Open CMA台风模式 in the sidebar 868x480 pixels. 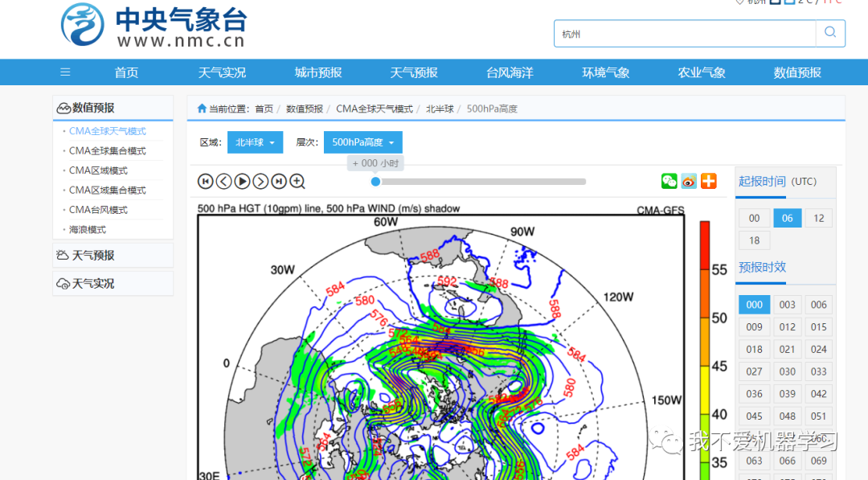[98, 209]
